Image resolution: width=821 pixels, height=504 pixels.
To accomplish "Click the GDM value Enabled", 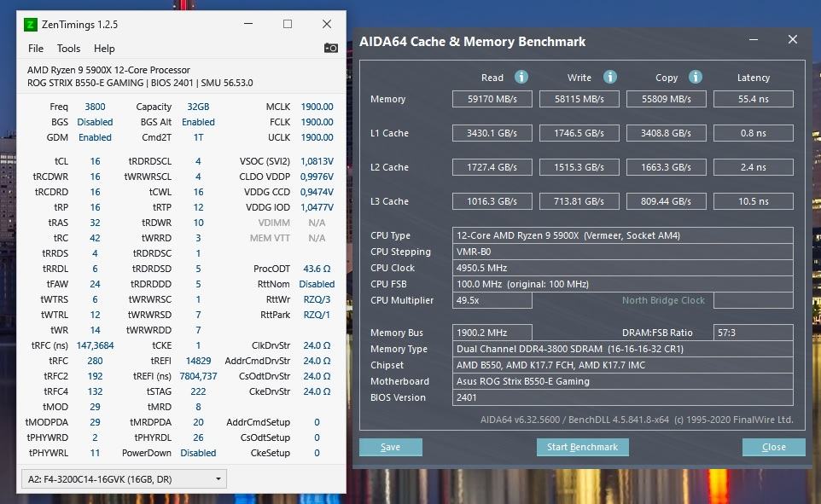I will [x=95, y=137].
